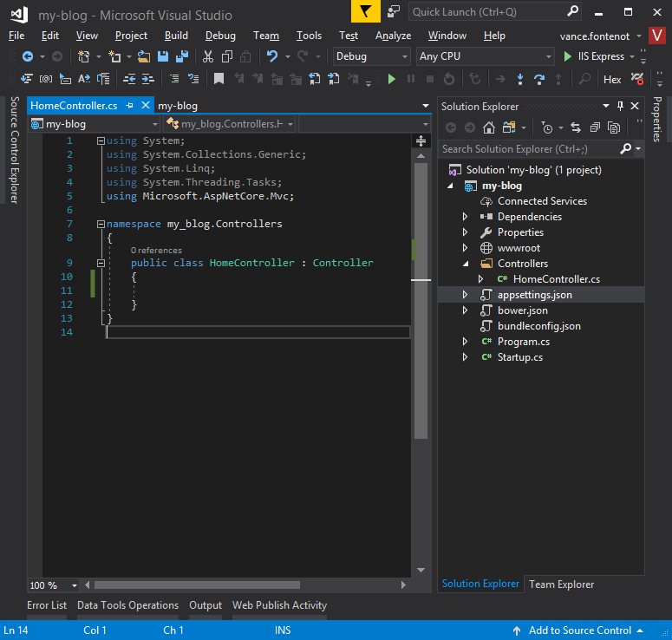
Task: Click the Cut scissors icon
Action: click(208, 56)
